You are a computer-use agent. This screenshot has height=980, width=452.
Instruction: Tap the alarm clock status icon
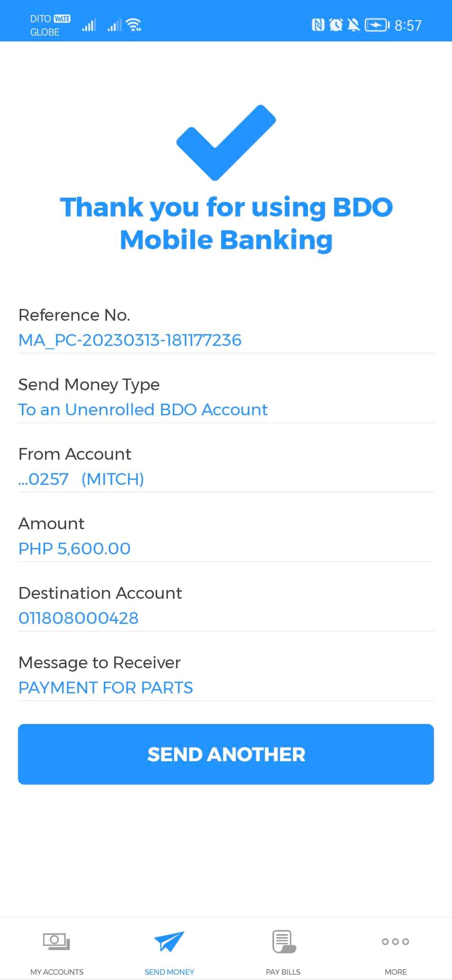pos(336,25)
